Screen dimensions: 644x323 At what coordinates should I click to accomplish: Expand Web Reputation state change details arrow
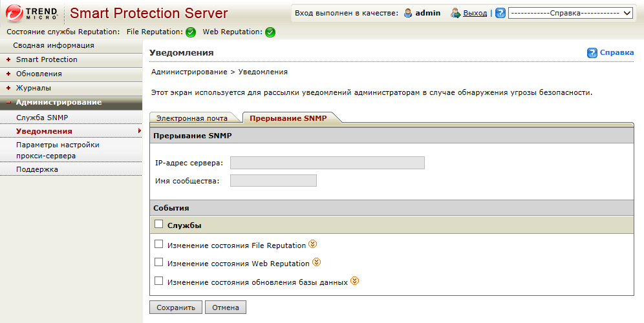(x=316, y=262)
